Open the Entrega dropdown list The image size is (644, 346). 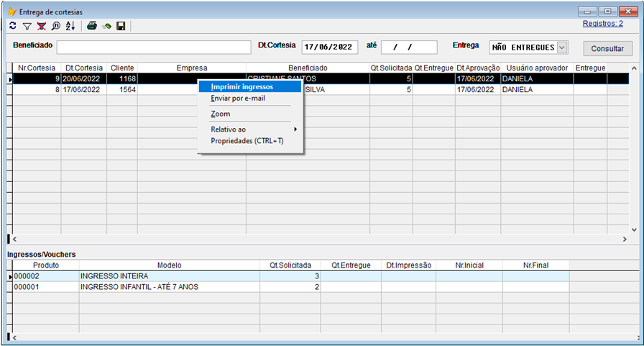click(562, 47)
